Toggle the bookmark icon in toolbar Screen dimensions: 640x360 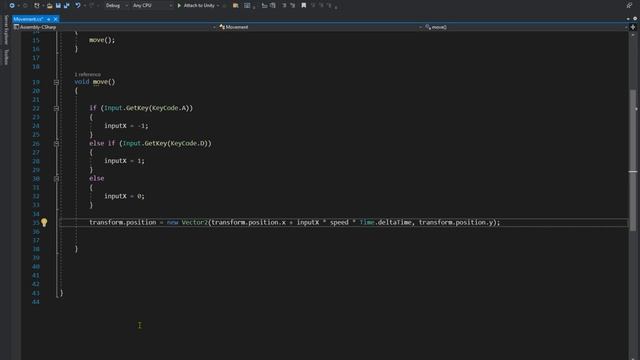(304, 6)
